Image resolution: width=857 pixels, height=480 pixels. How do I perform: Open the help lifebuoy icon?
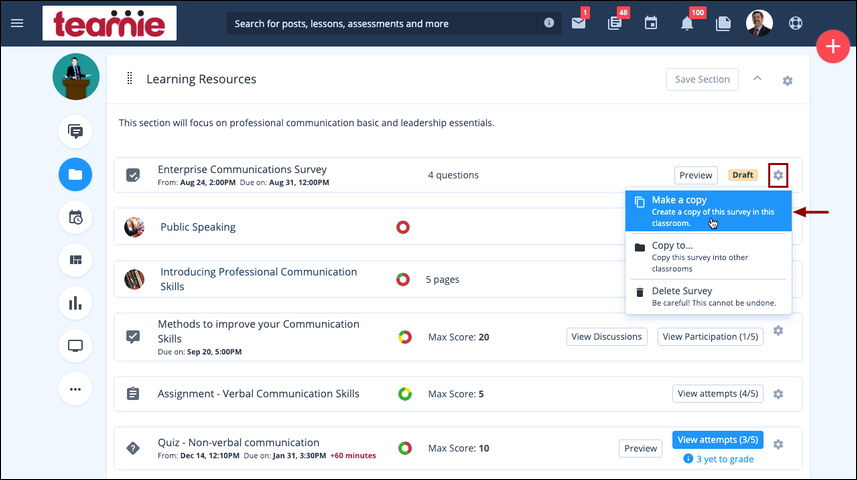point(795,23)
